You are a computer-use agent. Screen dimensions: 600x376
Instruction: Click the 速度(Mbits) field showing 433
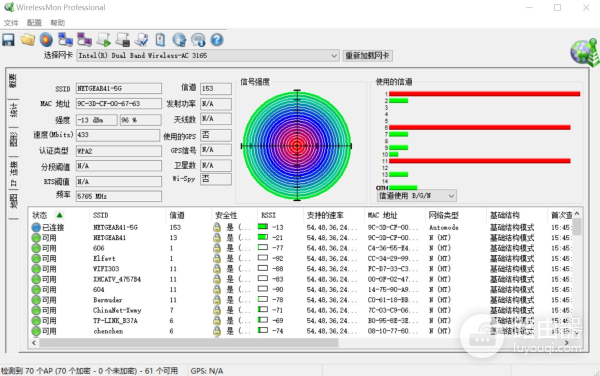coord(118,135)
